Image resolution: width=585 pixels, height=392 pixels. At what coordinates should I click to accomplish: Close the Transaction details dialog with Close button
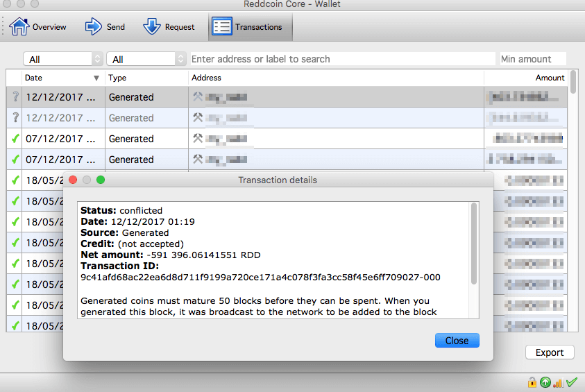click(457, 341)
